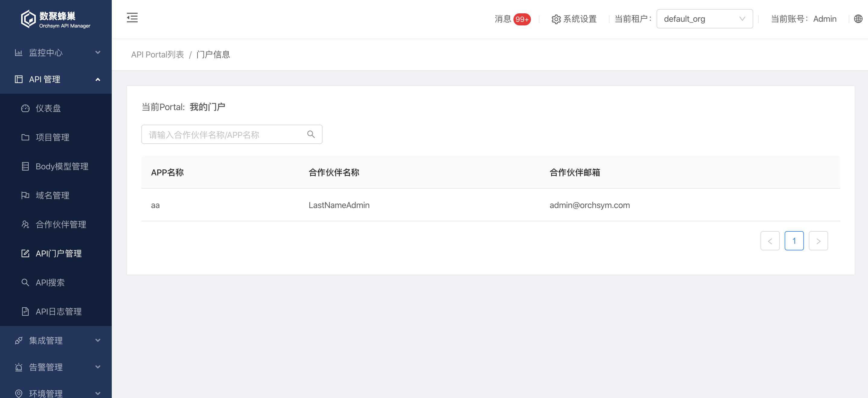Collapse the sidebar with the menu fold icon
Image resolution: width=868 pixels, height=398 pixels.
click(x=132, y=18)
